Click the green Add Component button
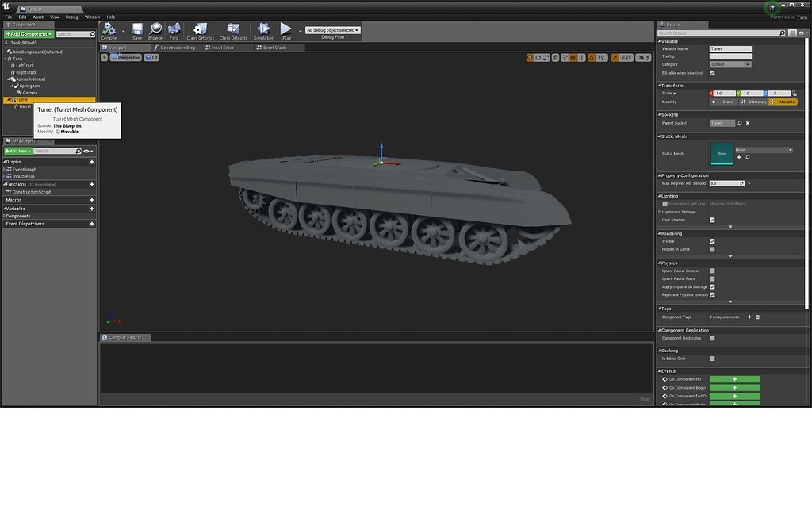Image resolution: width=812 pixels, height=522 pixels. (29, 34)
